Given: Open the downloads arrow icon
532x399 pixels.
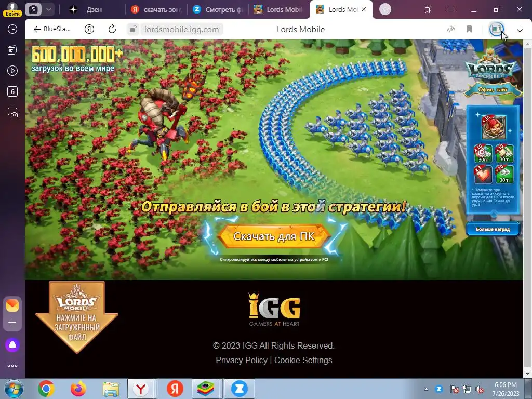Looking at the screenshot, I should tap(520, 30).
